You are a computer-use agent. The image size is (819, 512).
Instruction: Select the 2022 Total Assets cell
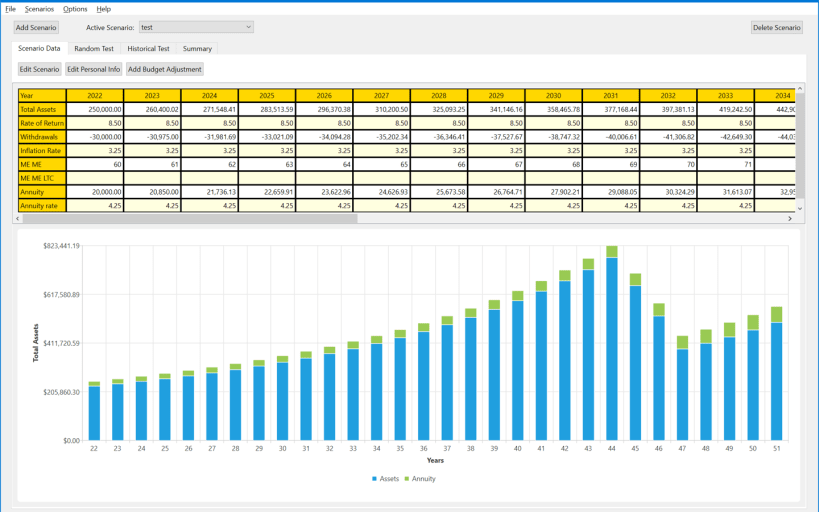pyautogui.click(x=95, y=109)
